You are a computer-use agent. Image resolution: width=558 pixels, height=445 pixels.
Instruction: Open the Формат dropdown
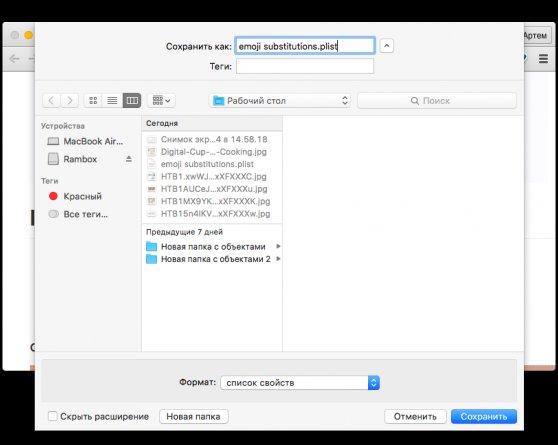coord(300,383)
